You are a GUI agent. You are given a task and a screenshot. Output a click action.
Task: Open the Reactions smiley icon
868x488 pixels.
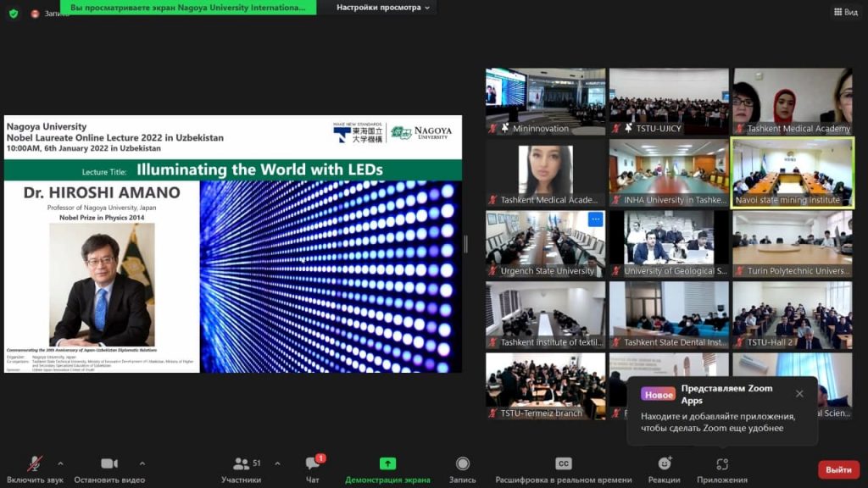click(665, 463)
